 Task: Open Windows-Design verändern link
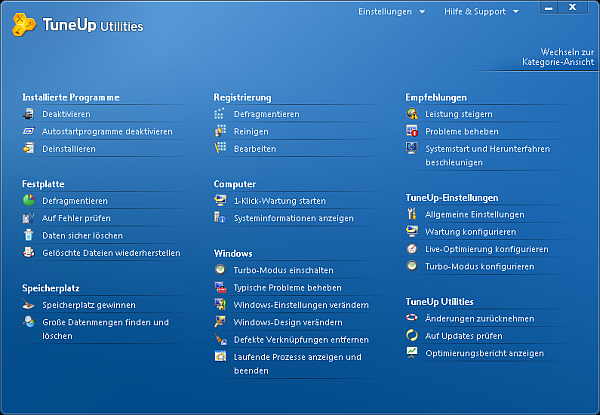pyautogui.click(x=288, y=322)
